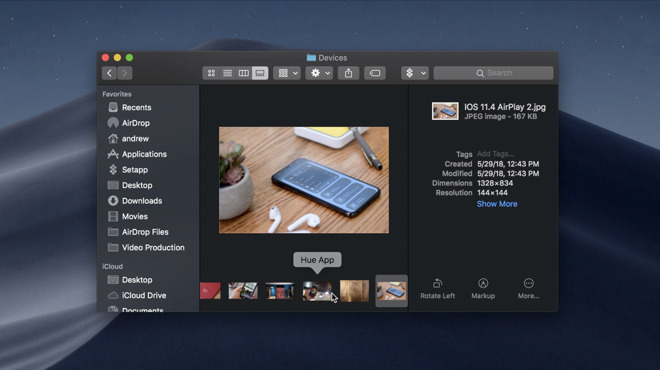Click the Search field
The width and height of the screenshot is (660, 370).
(x=493, y=73)
